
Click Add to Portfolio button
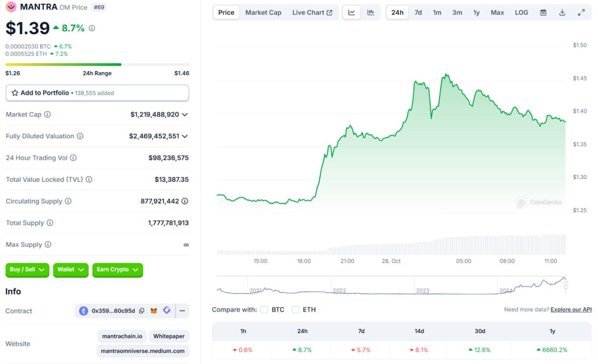tap(97, 93)
